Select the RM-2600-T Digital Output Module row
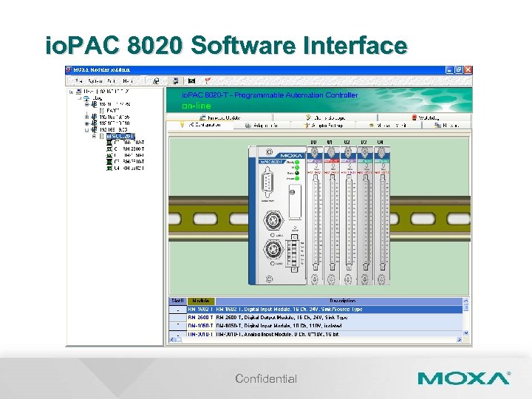This screenshot has height=399, width=532. (316, 318)
